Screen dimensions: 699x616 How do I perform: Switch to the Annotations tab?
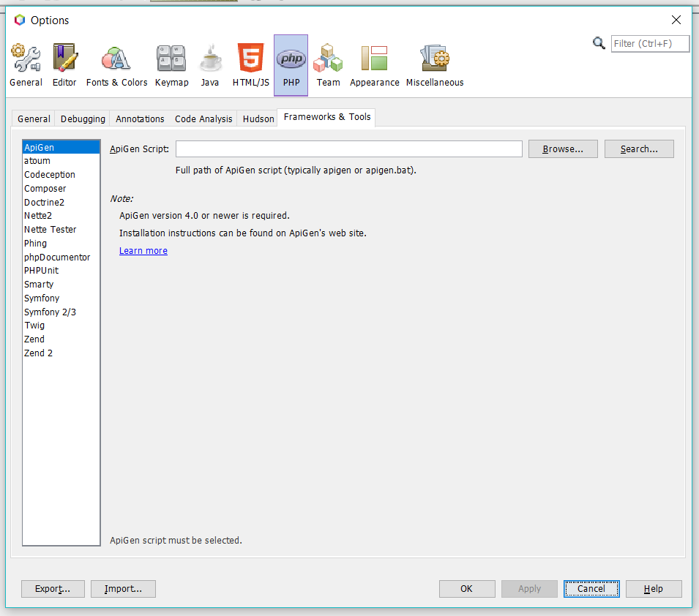140,119
